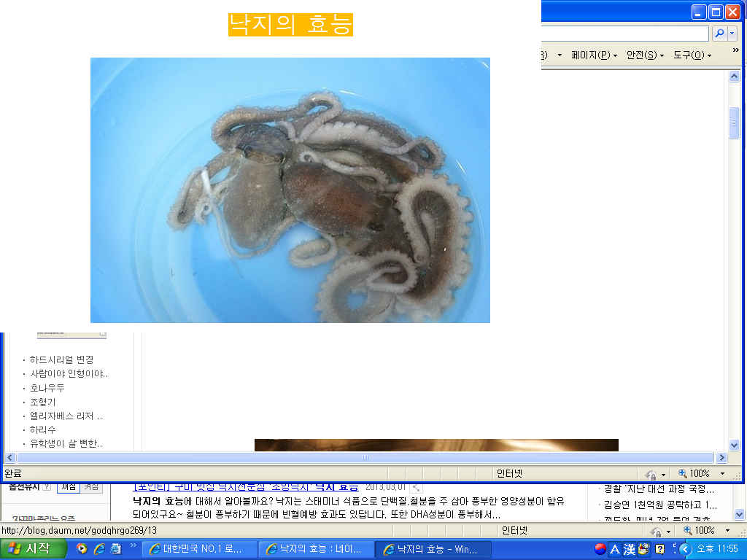
Task: Open the 페이지(P) menu
Action: 594,55
